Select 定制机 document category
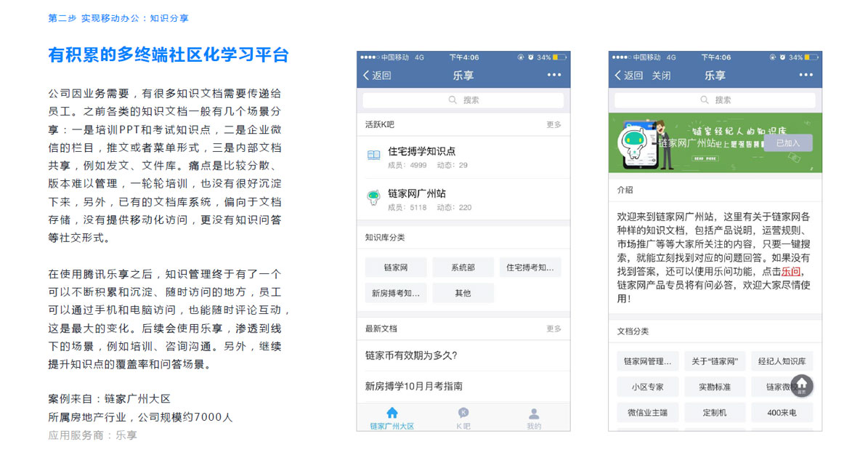This screenshot has width=868, height=455. pyautogui.click(x=715, y=412)
